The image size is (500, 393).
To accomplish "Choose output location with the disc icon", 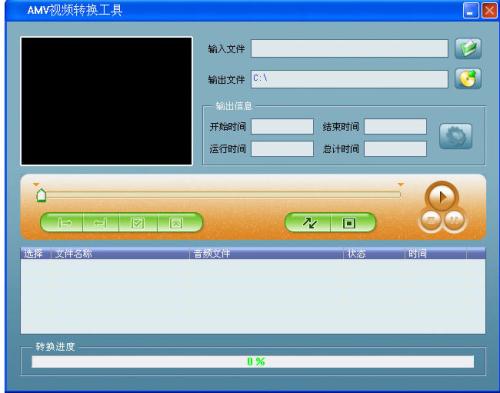I will coord(468,79).
